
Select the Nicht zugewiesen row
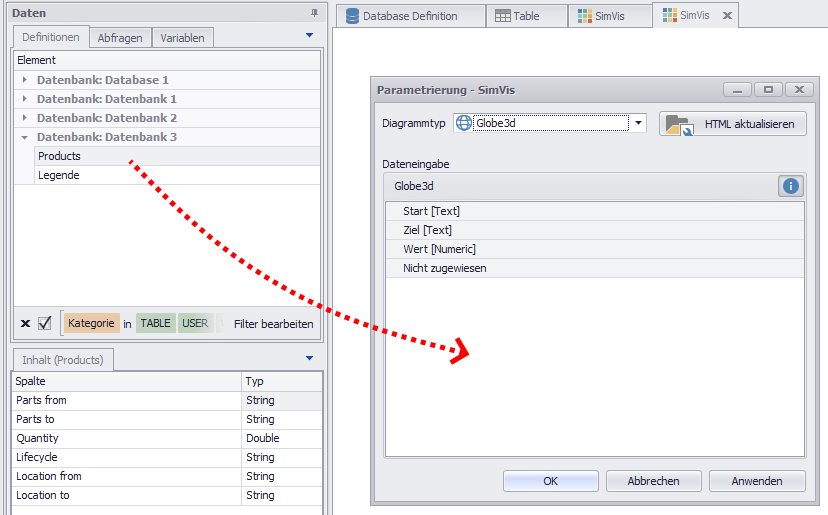(595, 268)
